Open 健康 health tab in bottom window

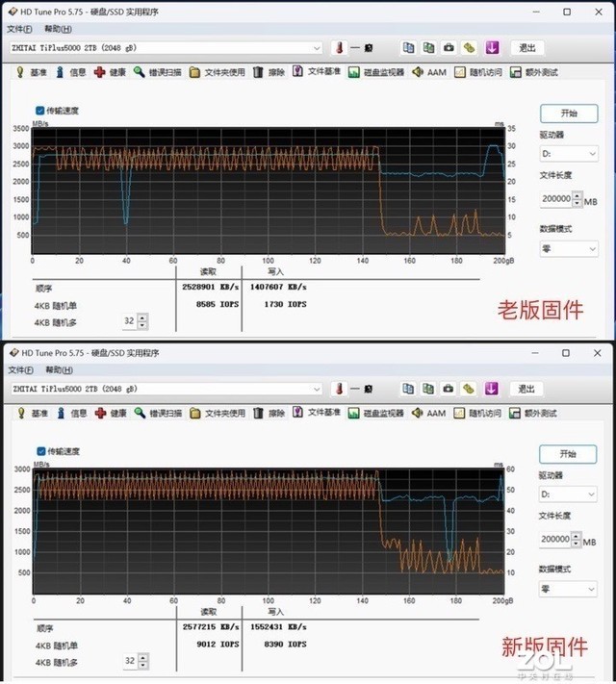111,413
